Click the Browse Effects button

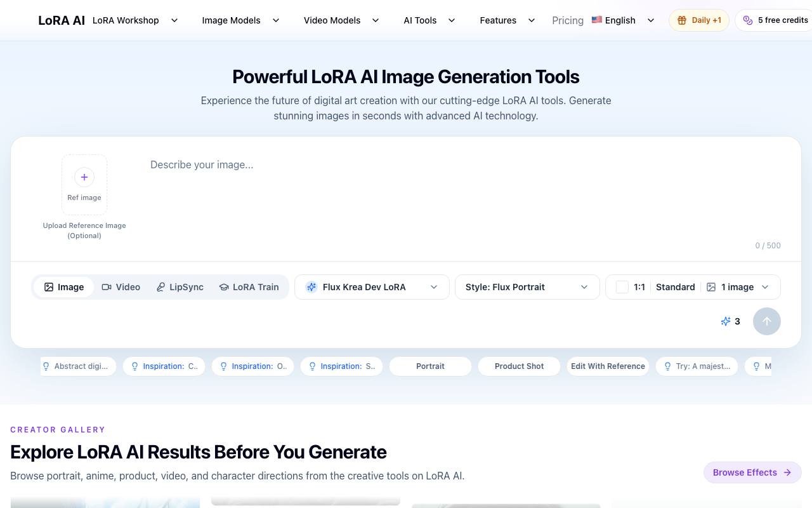point(752,472)
